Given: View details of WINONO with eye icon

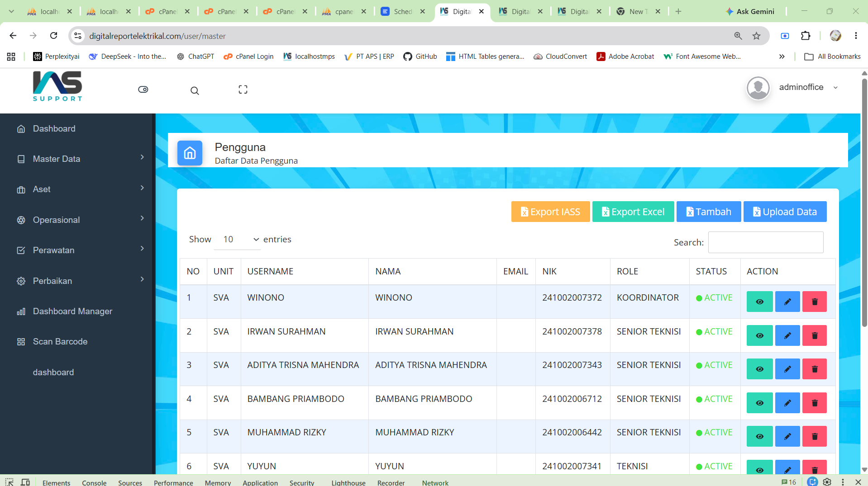Looking at the screenshot, I should (x=759, y=302).
